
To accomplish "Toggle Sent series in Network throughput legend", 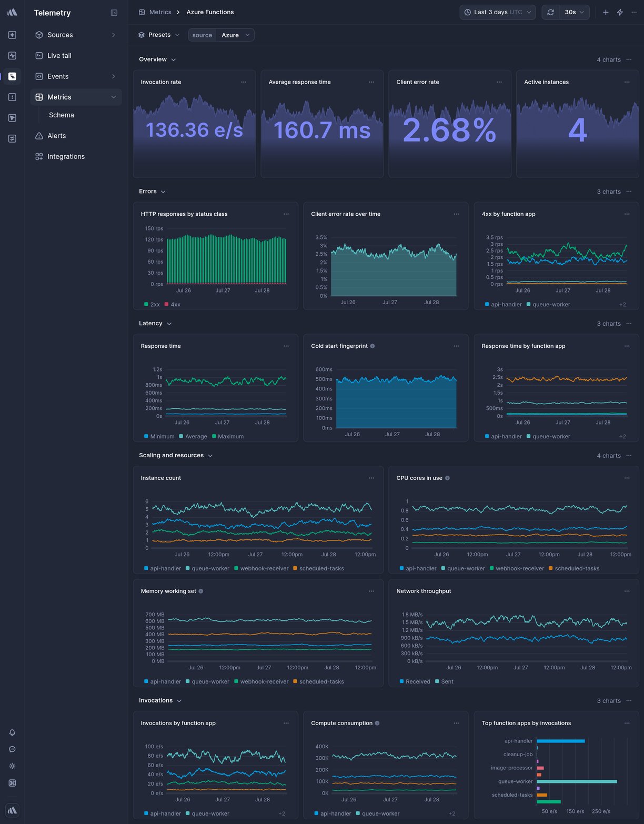I will tap(445, 682).
